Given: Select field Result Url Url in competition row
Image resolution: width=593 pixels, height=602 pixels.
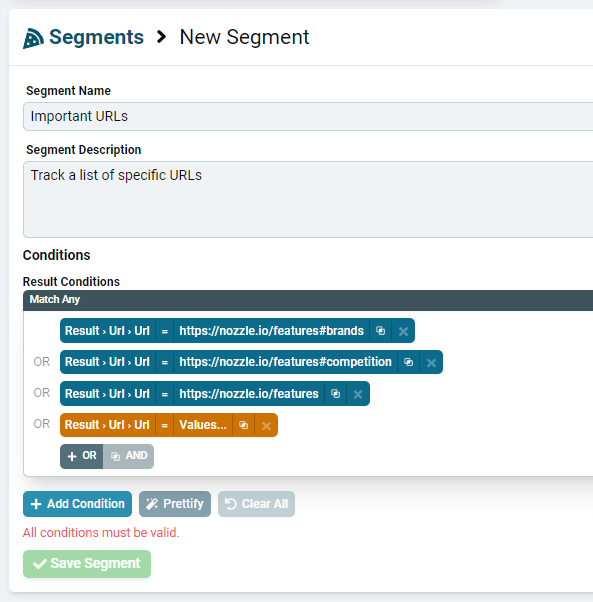Looking at the screenshot, I should (x=107, y=362).
